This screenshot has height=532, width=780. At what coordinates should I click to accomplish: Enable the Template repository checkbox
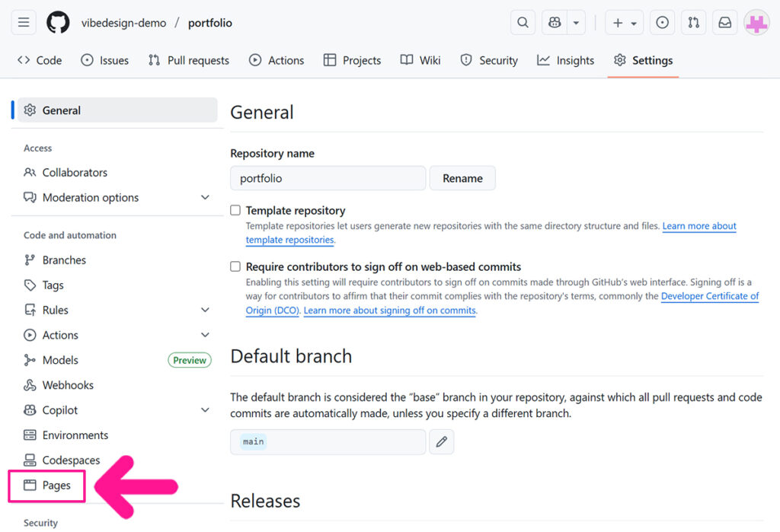tap(236, 211)
